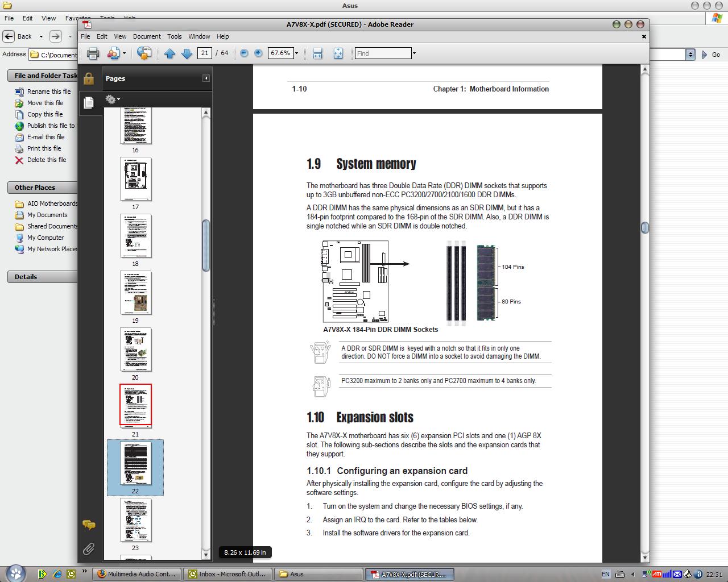The image size is (728, 582).
Task: Open the Find options dropdown arrow
Action: [x=414, y=53]
